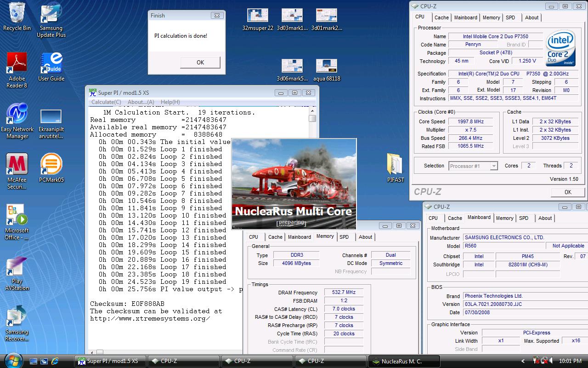Viewport: 588px width, 368px height.
Task: Open the PIFAST folder on desktop
Action: tap(395, 168)
